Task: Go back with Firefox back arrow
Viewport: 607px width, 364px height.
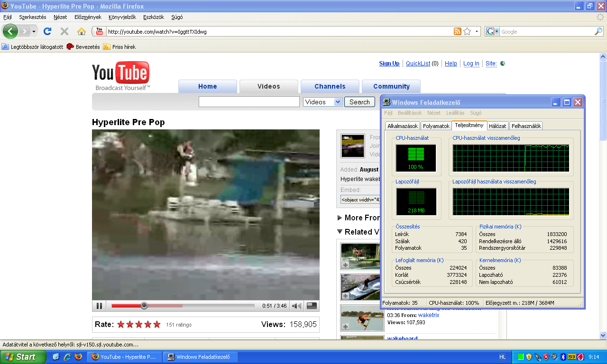Action: (x=10, y=32)
